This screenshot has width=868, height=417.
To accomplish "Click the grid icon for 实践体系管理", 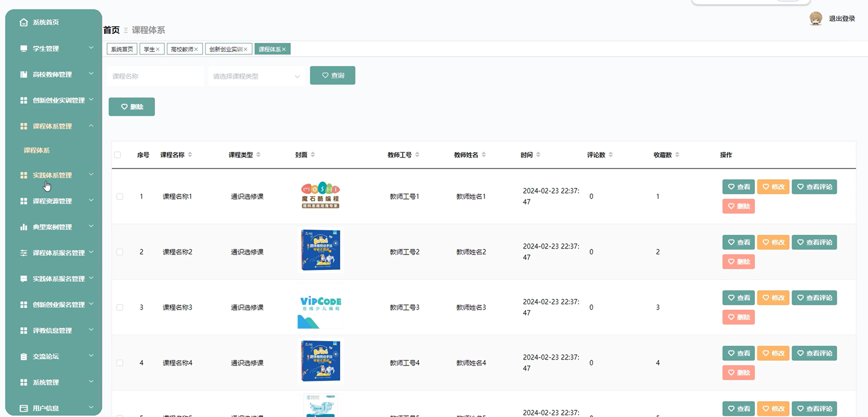I will [x=24, y=175].
